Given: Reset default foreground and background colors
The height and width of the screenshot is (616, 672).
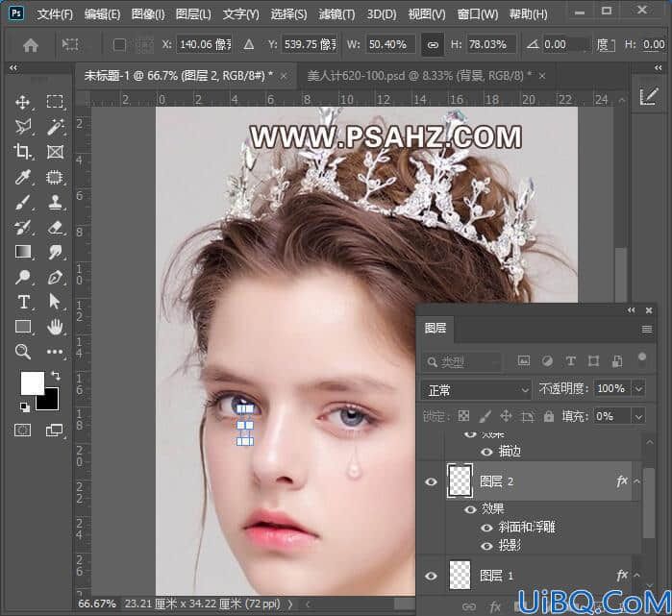Looking at the screenshot, I should point(25,407).
